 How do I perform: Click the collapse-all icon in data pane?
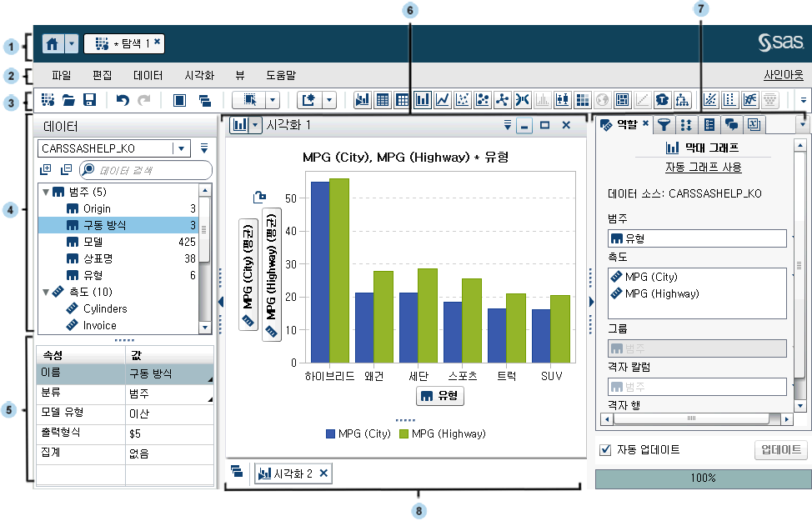[x=66, y=169]
